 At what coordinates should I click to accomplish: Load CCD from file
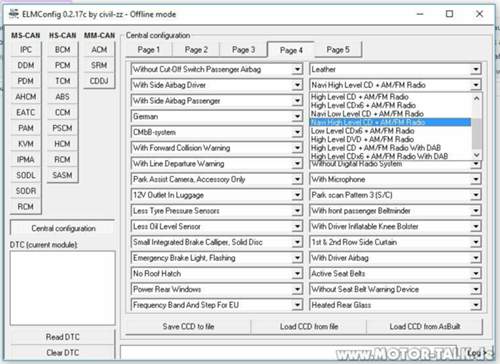(x=309, y=327)
